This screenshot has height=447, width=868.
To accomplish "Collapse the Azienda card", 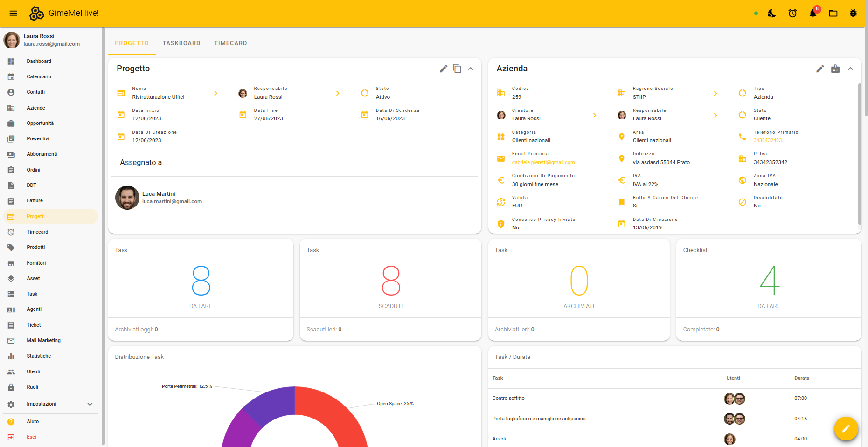I will click(850, 69).
